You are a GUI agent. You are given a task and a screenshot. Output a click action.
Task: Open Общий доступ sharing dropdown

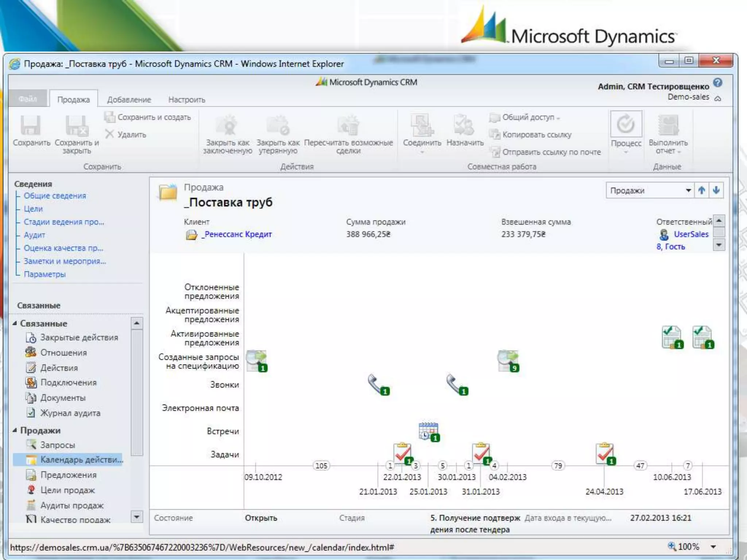528,117
